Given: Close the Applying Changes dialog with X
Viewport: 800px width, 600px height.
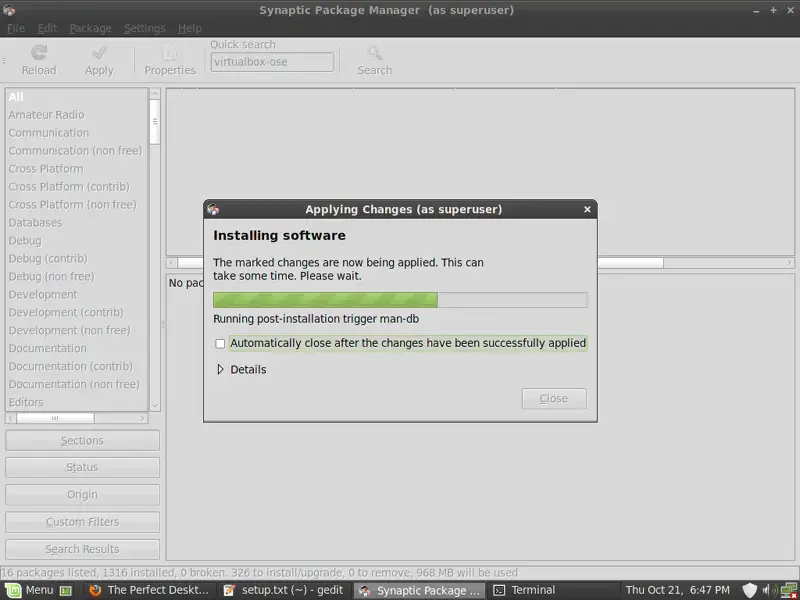Looking at the screenshot, I should pos(587,209).
